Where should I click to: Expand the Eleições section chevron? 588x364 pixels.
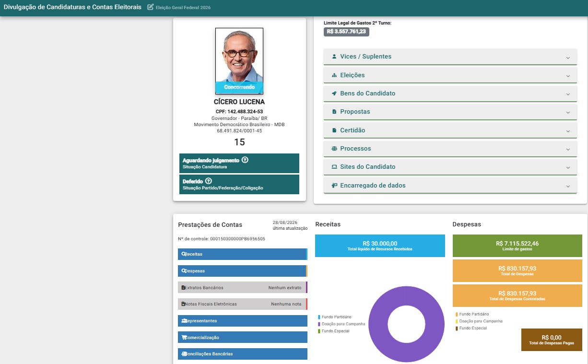point(568,76)
